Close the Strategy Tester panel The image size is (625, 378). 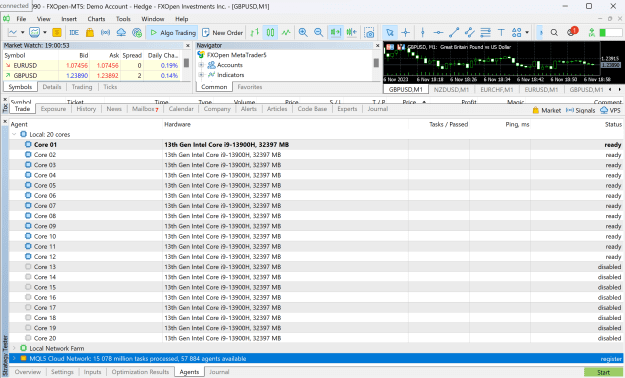pos(5,121)
